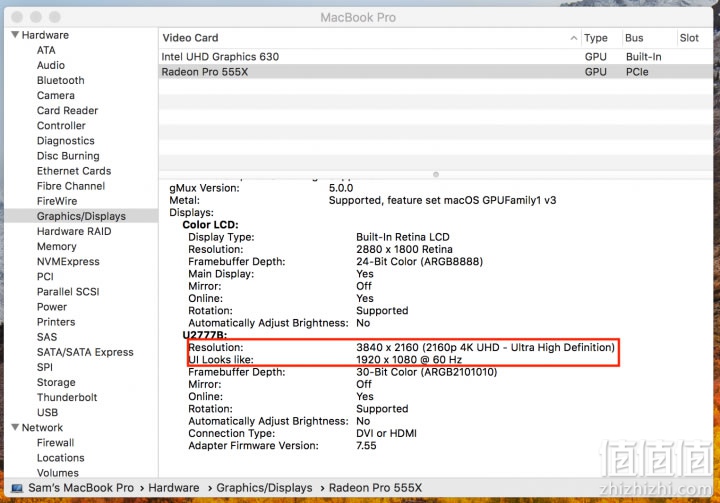Click the 24-Bit Color (ARGB8888) value
Image resolution: width=720 pixels, height=503 pixels.
419,261
